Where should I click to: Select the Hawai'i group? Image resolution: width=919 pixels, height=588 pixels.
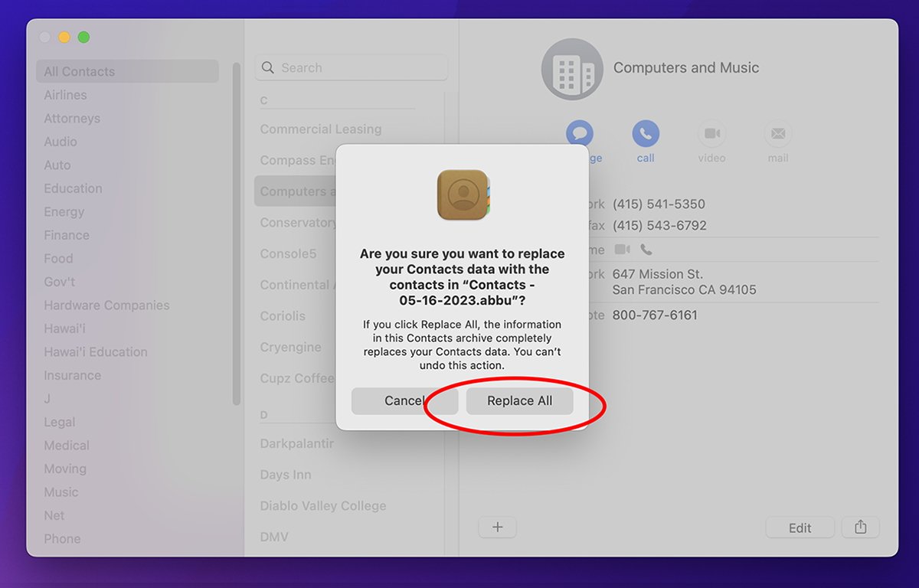66,328
